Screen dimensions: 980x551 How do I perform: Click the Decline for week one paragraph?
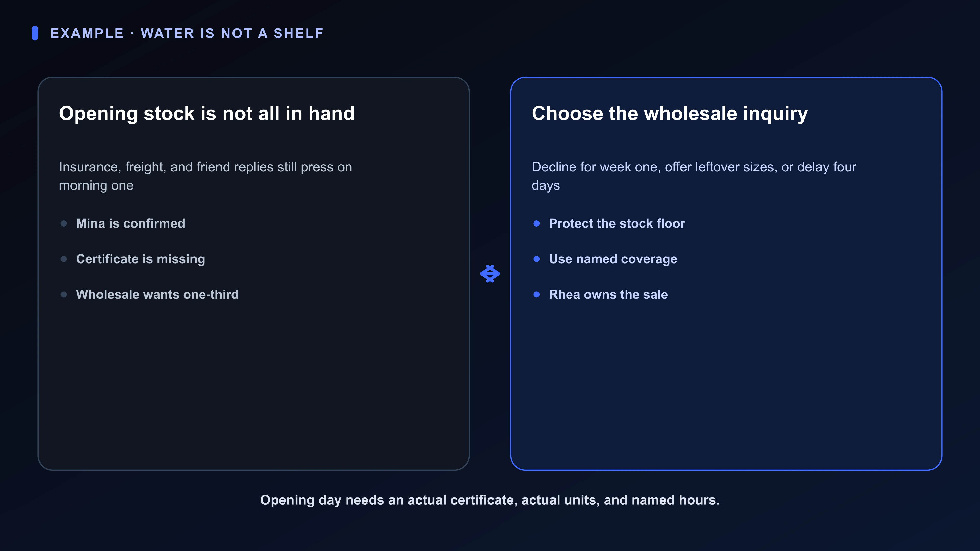click(694, 176)
